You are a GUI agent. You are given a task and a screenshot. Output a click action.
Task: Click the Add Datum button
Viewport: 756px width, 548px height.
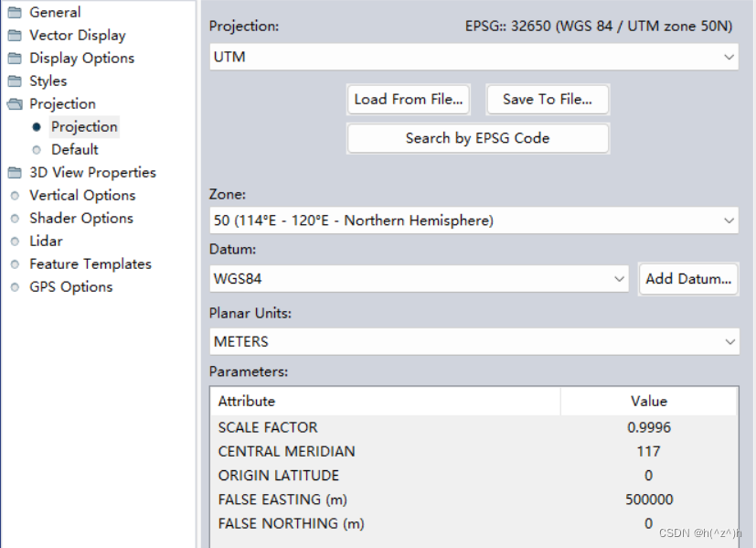pos(688,279)
